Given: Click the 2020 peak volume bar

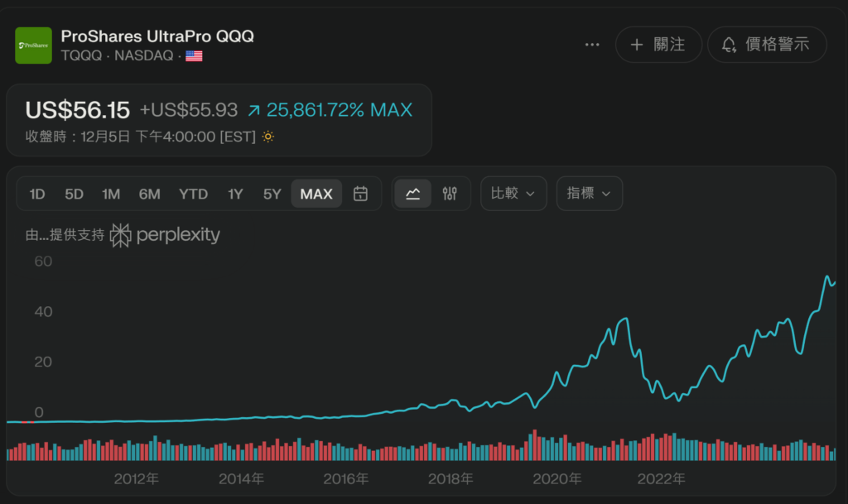Looking at the screenshot, I should [x=534, y=445].
